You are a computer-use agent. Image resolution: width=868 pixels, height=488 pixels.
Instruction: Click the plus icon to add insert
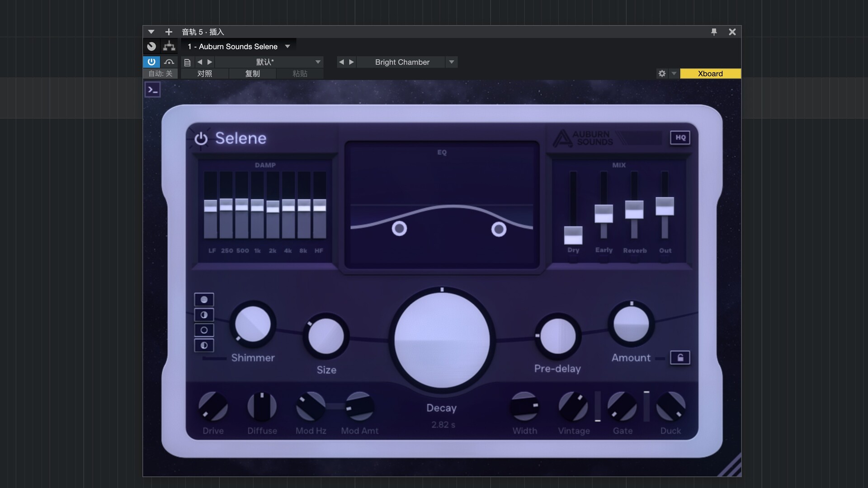pos(169,32)
